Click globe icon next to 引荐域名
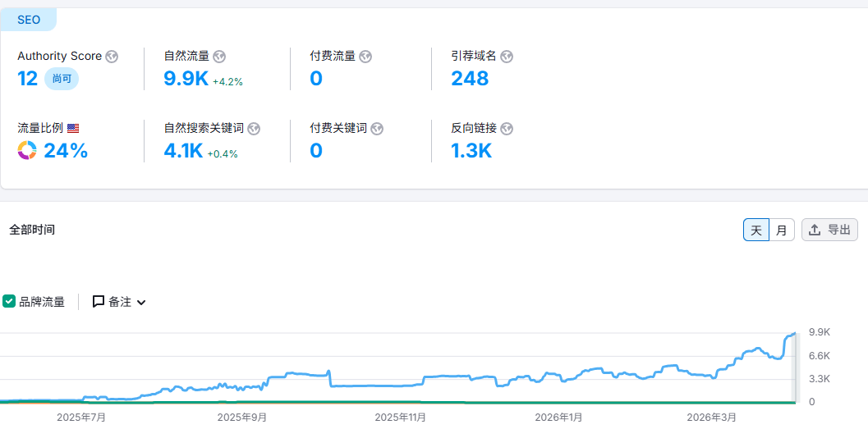The width and height of the screenshot is (868, 429). coord(507,57)
